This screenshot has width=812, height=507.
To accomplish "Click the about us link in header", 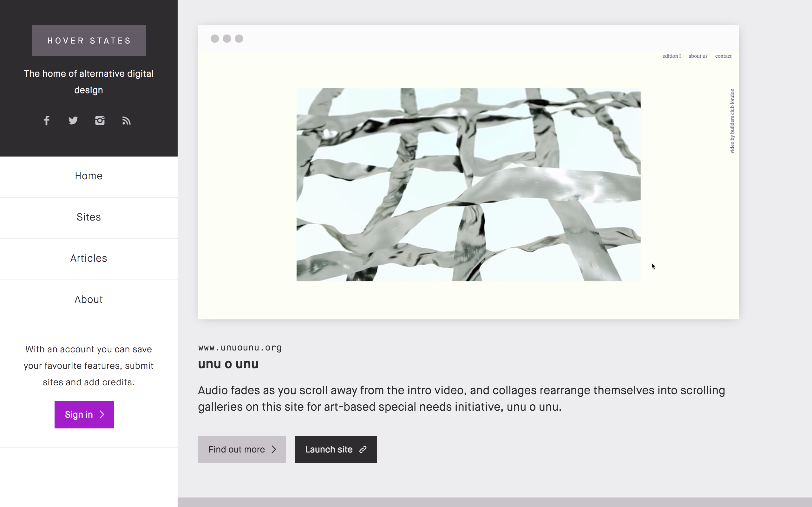I will 698,55.
